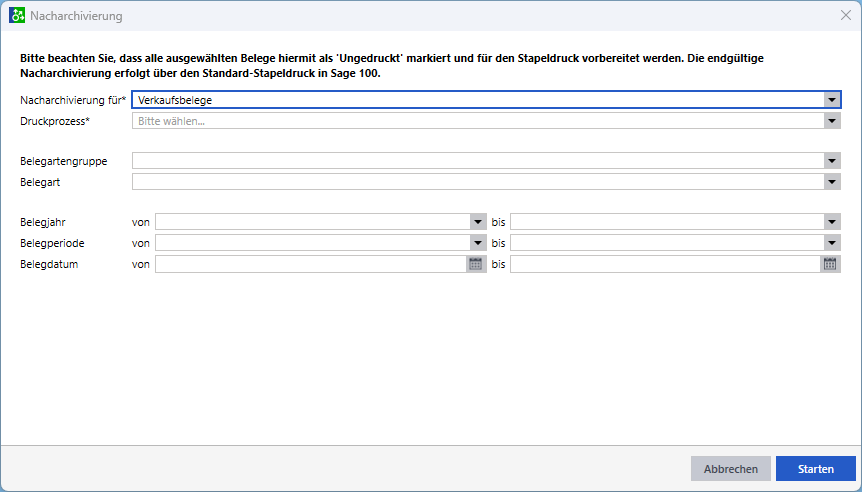862x492 pixels.
Task: Open the Druckprozess dropdown list
Action: click(831, 121)
